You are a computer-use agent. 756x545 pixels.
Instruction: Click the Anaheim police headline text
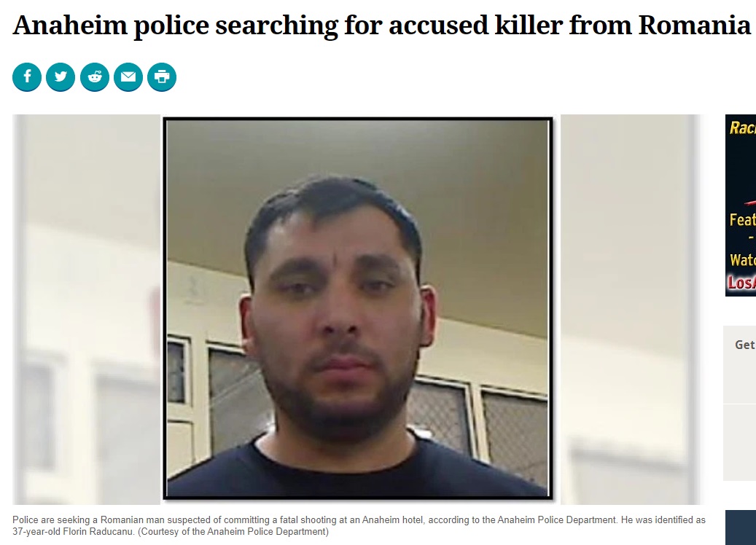click(x=381, y=25)
